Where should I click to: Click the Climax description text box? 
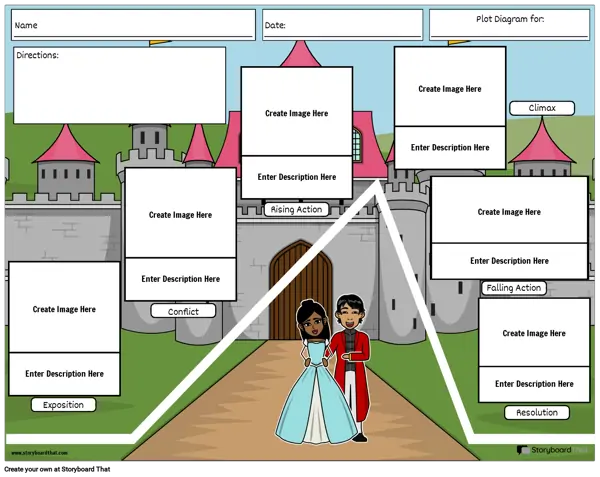click(449, 148)
